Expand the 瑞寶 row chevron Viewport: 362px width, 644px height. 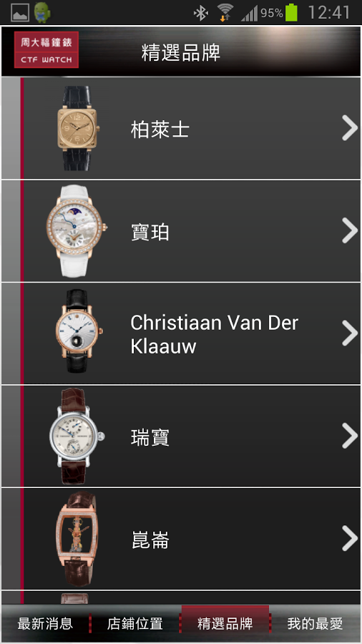[350, 436]
